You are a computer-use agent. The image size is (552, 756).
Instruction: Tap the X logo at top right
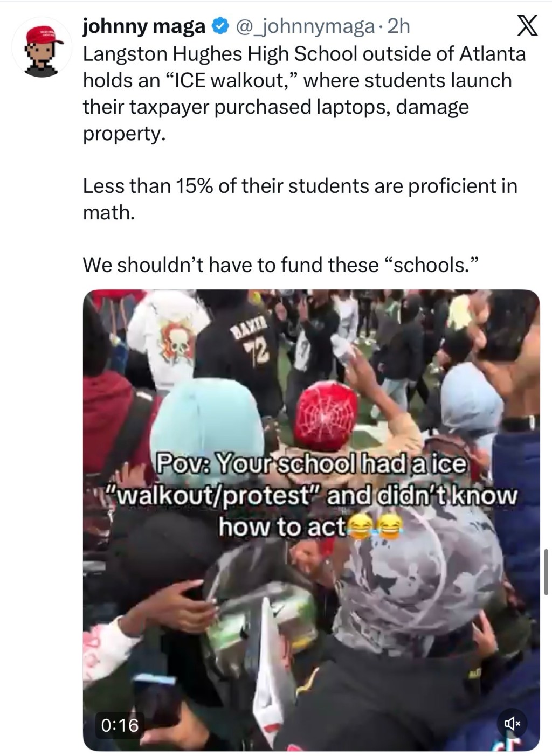(x=526, y=26)
